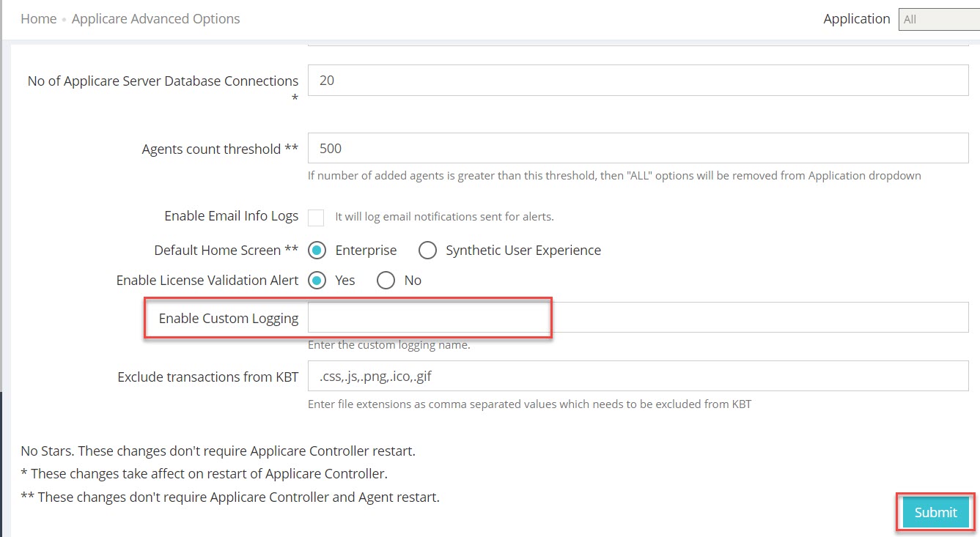Select Yes for Enable License Validation Alert

317,281
